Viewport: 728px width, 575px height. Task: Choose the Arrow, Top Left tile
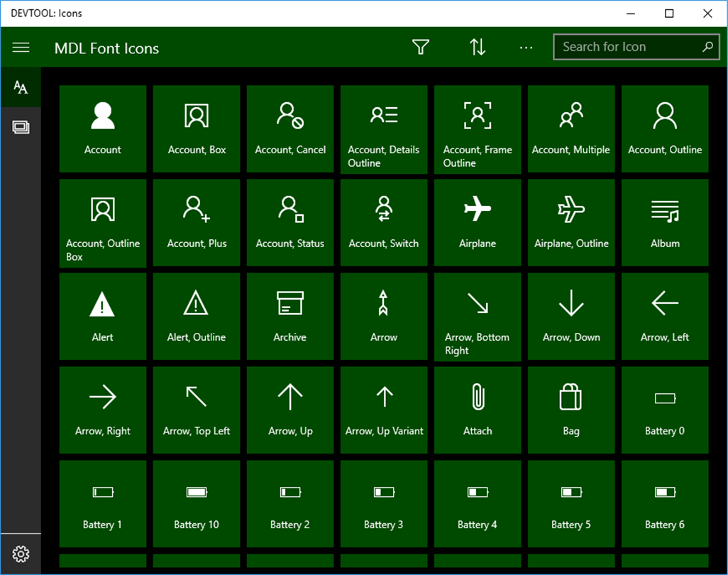point(197,410)
